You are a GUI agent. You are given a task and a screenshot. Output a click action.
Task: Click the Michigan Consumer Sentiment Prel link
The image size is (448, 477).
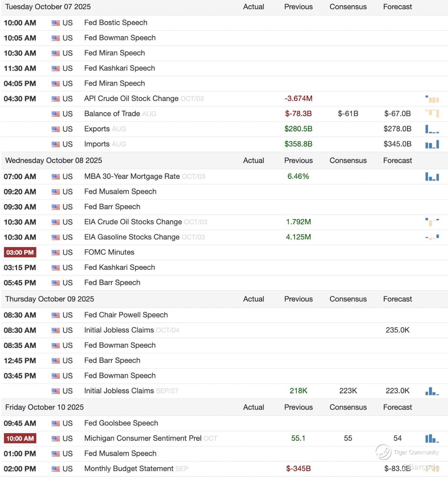(x=143, y=438)
